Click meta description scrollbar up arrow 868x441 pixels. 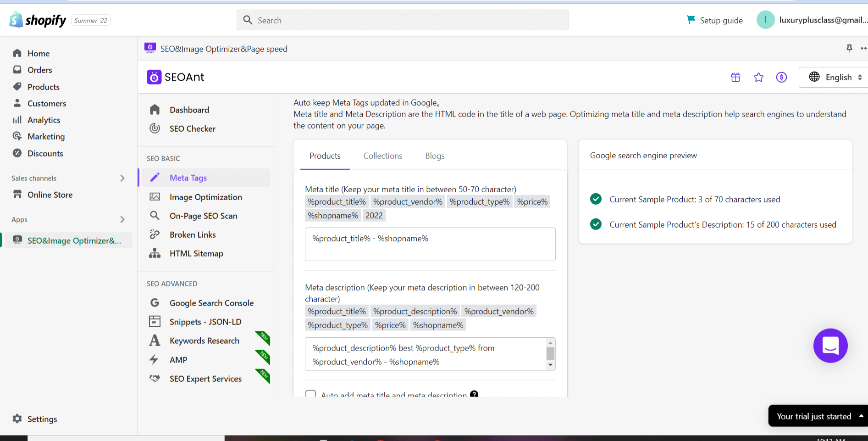tap(550, 343)
